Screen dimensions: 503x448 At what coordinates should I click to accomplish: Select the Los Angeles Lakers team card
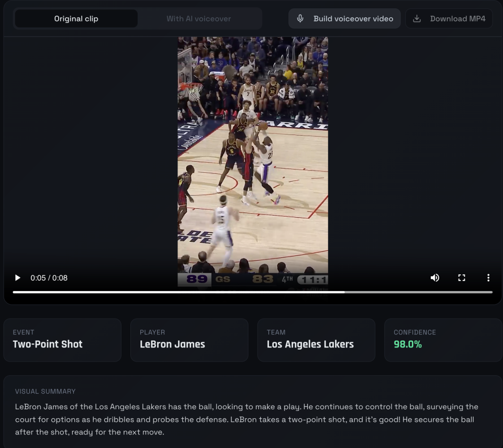[316, 340]
